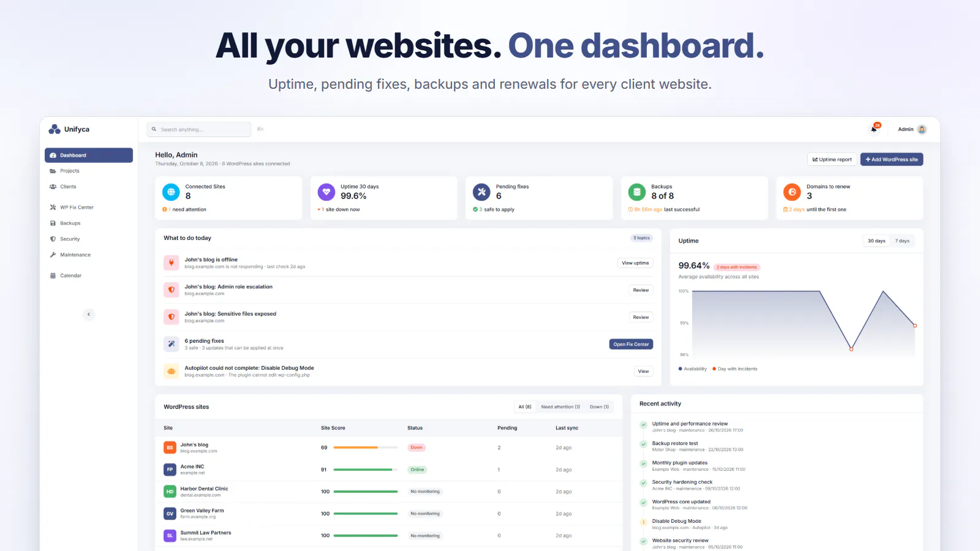Image resolution: width=980 pixels, height=551 pixels.
Task: Open Harbor Dental Clinic site
Action: [388, 492]
